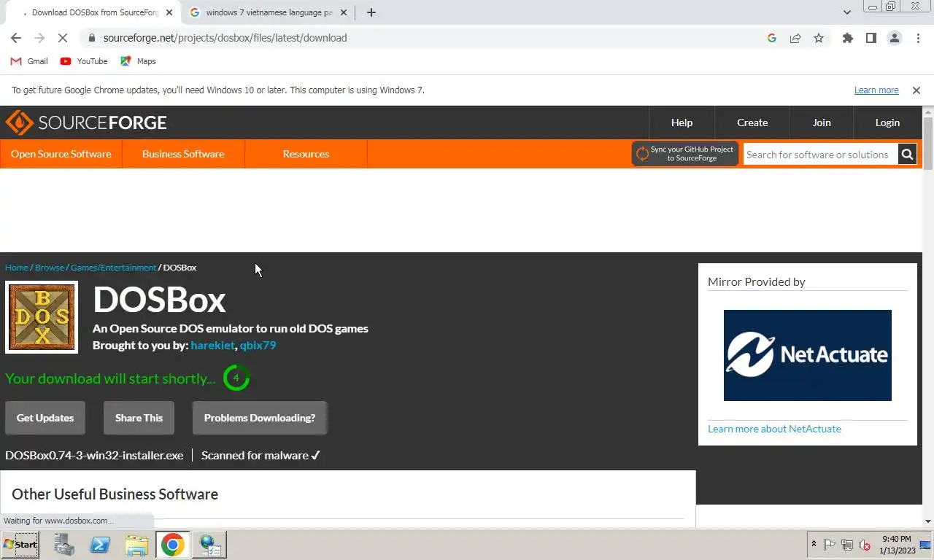This screenshot has width=934, height=560.
Task: Click the DOSBox0.74-3-win32-installer.exe filename text
Action: [x=94, y=455]
